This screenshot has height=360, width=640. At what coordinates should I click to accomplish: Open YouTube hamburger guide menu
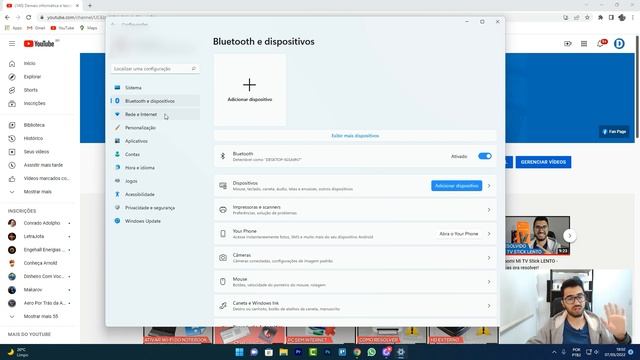12,43
